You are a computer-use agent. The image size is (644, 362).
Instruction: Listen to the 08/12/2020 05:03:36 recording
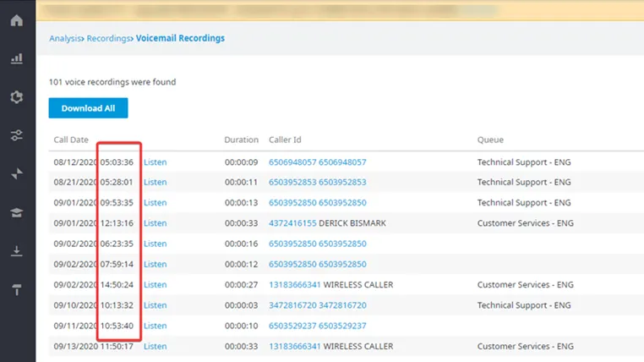(156, 162)
